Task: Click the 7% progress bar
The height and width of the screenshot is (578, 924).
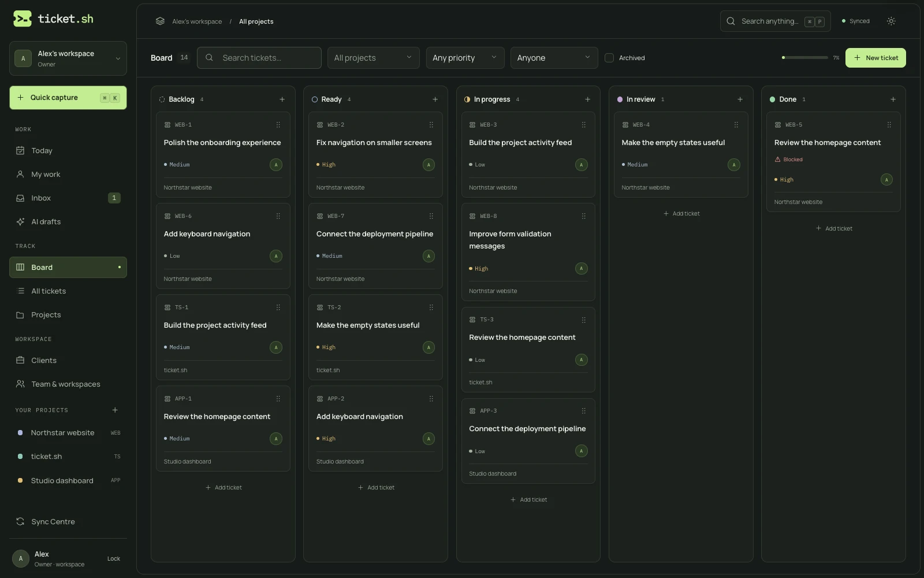Action: click(805, 58)
